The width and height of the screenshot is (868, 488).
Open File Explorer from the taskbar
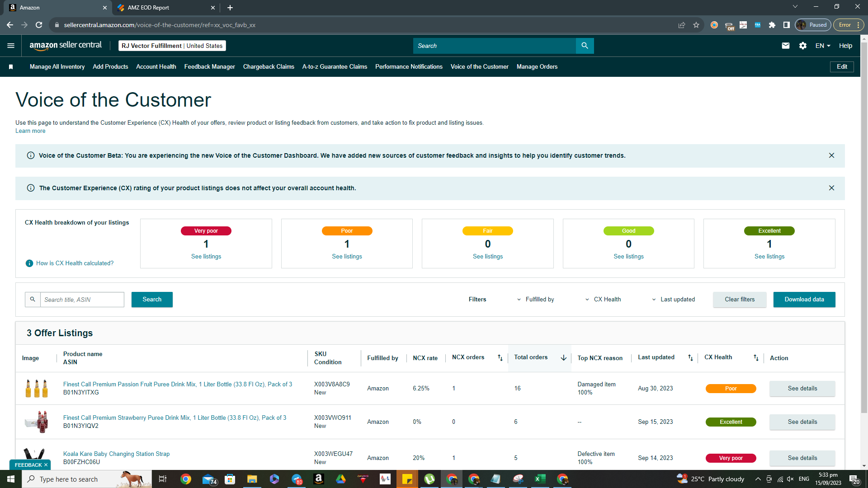click(252, 479)
